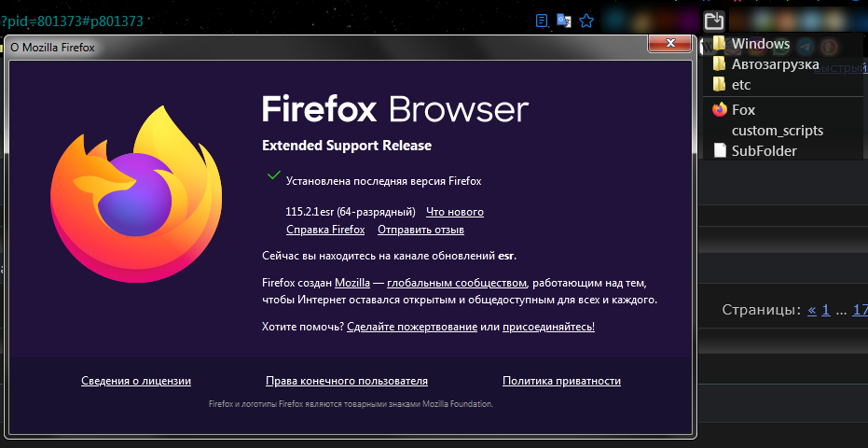Click the folder-with-arrow toolbar button

click(714, 21)
